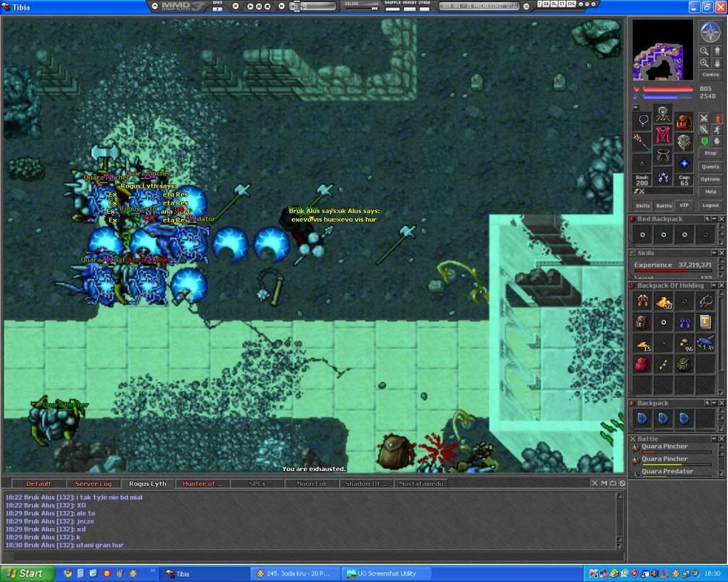Switch to UO Screenshot Utility taskbar window

[386, 573]
